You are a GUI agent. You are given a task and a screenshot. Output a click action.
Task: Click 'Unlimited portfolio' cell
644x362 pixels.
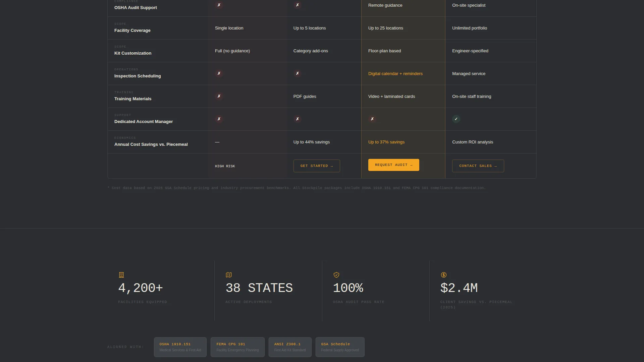click(470, 28)
